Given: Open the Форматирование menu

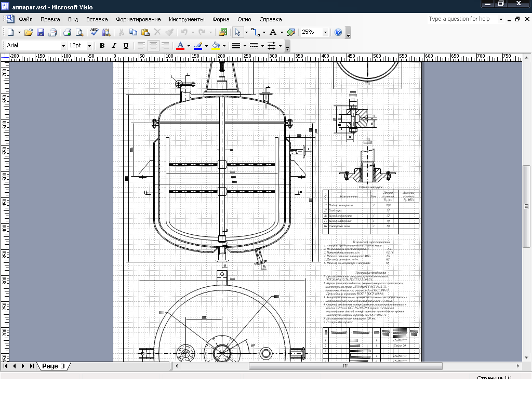Looking at the screenshot, I should tap(138, 19).
